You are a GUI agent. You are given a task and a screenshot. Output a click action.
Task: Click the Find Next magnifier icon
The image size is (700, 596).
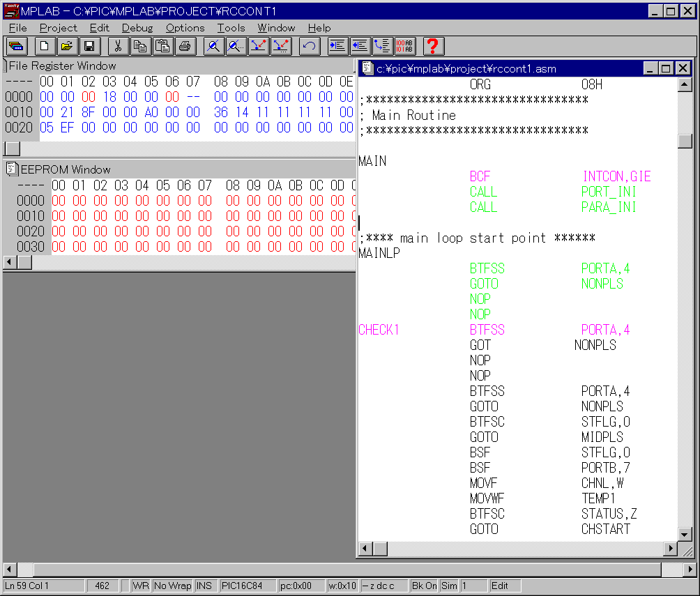(x=236, y=46)
